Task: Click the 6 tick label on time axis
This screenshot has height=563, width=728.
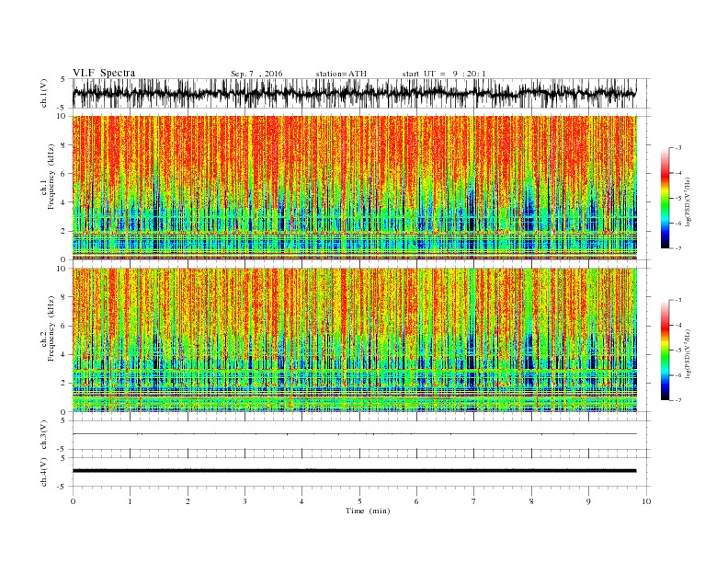Action: (x=416, y=501)
